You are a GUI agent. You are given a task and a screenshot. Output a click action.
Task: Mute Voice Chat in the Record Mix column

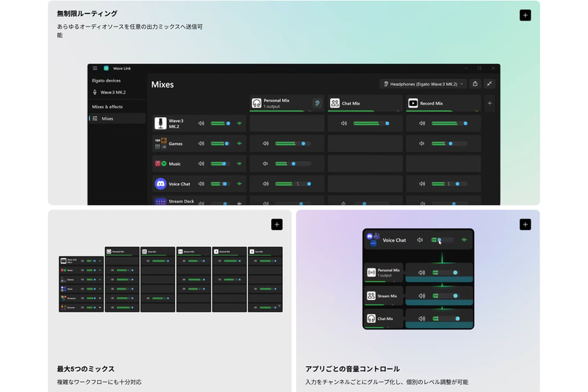click(422, 184)
